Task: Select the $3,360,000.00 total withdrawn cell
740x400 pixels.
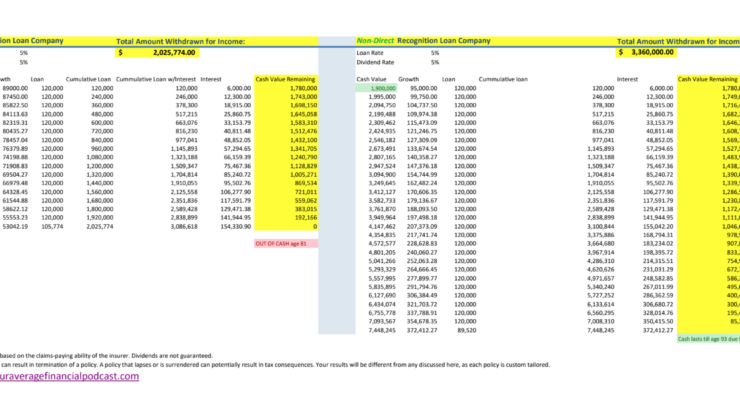Action: coord(646,52)
